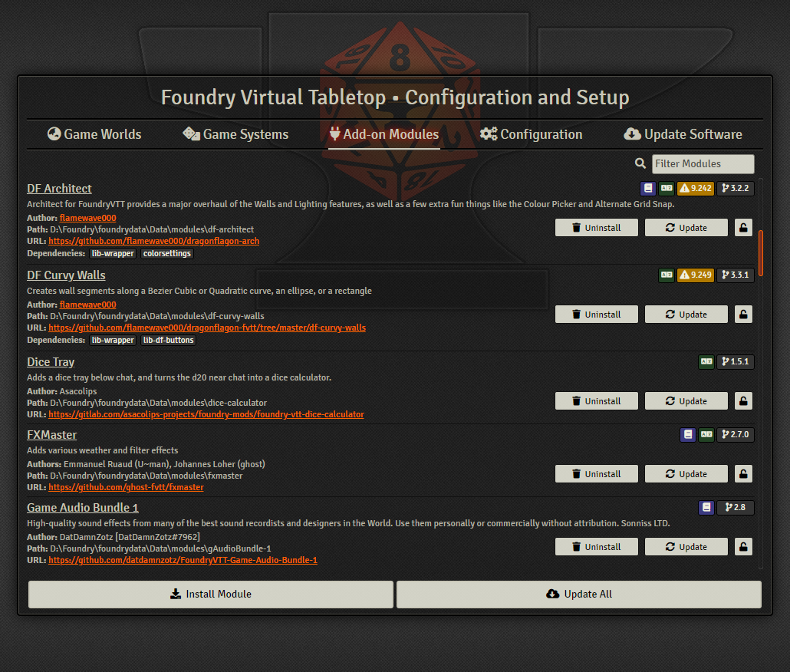Update Game Audio Bundle 1
Viewport: 790px width, 672px height.
tap(686, 546)
